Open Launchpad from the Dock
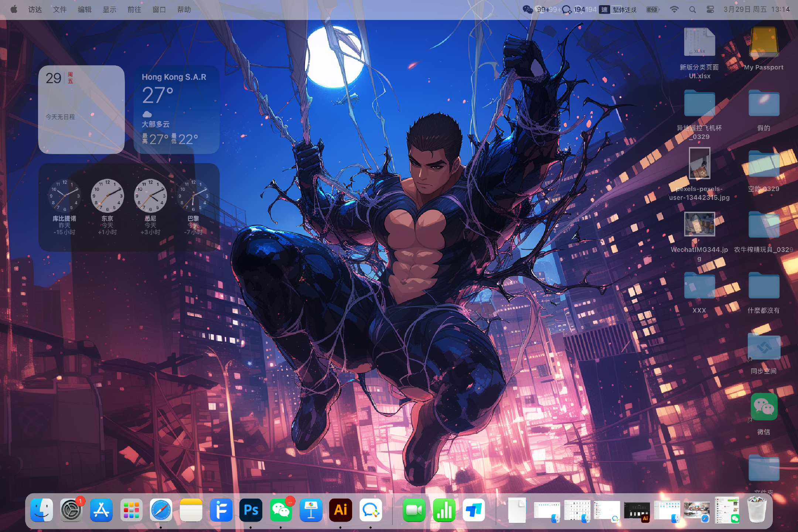This screenshot has height=532, width=798. (131, 510)
